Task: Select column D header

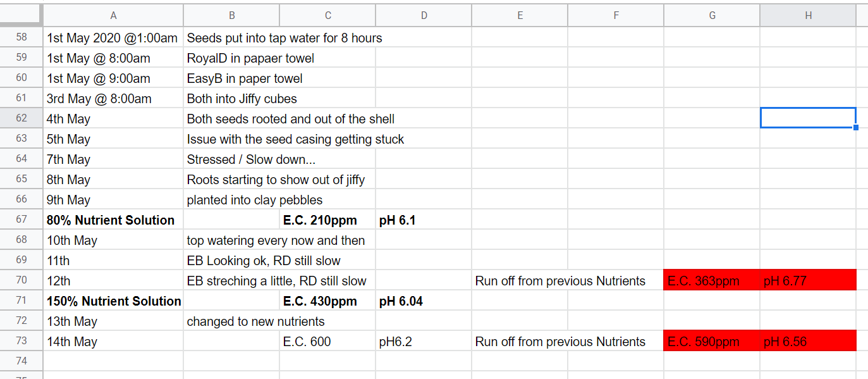Action: tap(424, 15)
